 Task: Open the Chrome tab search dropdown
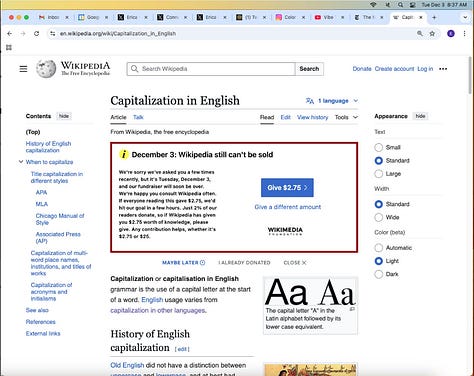pyautogui.click(x=465, y=17)
